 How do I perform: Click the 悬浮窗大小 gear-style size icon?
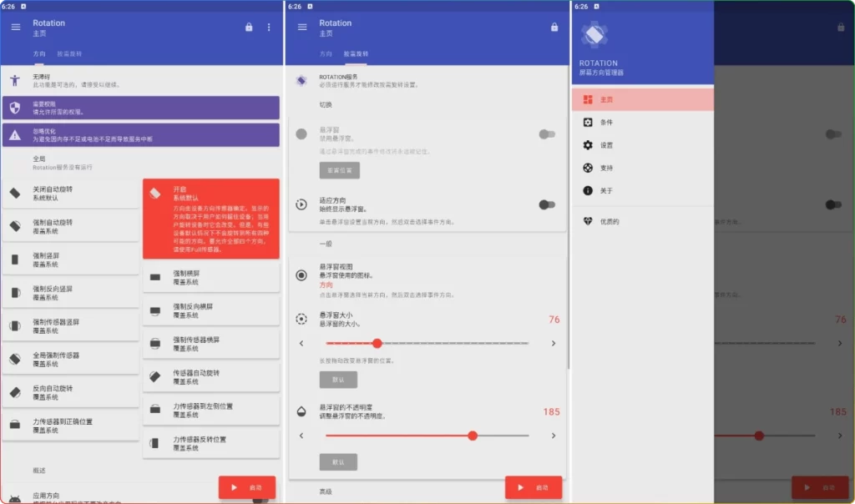click(301, 318)
